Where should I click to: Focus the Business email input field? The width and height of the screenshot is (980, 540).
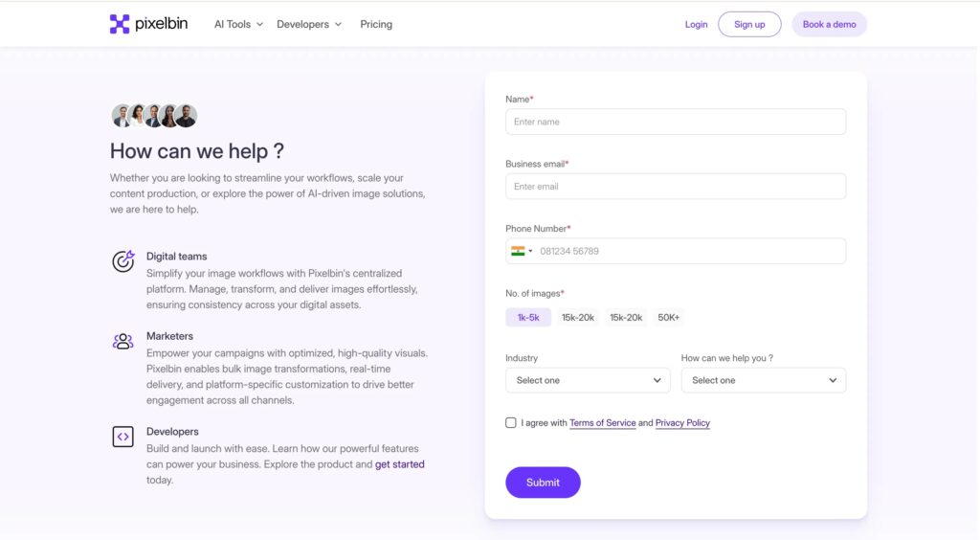[x=675, y=186]
